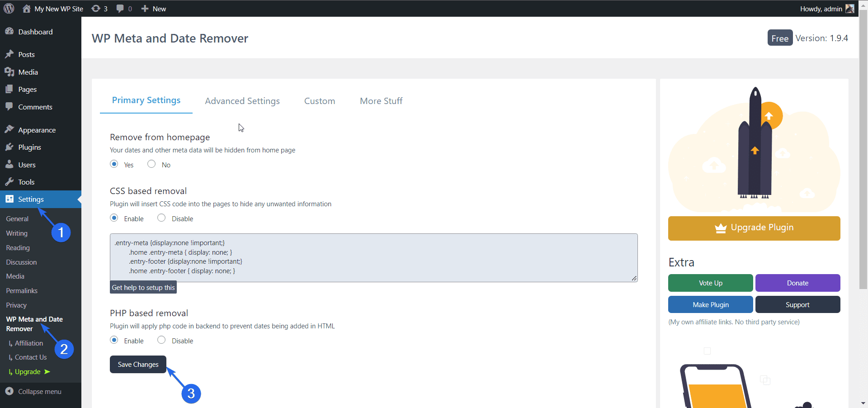The image size is (868, 408).
Task: Open Media settings submenu item
Action: (x=15, y=276)
